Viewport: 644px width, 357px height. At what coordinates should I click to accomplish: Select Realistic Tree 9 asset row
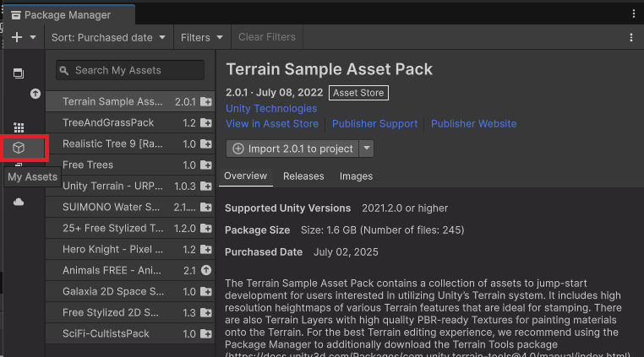tap(130, 143)
